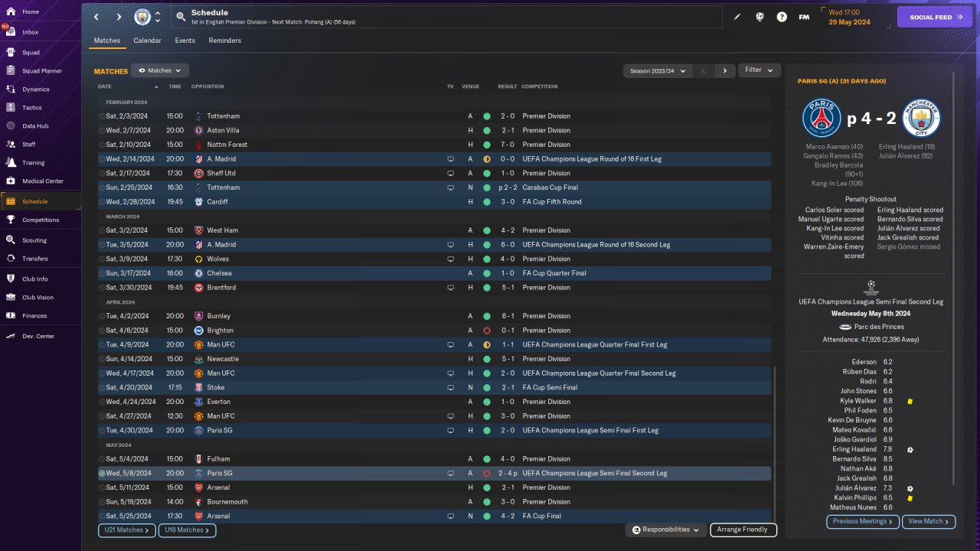Select the circle beside Sat 5/25/2024 Arsenal
This screenshot has width=980, height=551.
click(102, 517)
